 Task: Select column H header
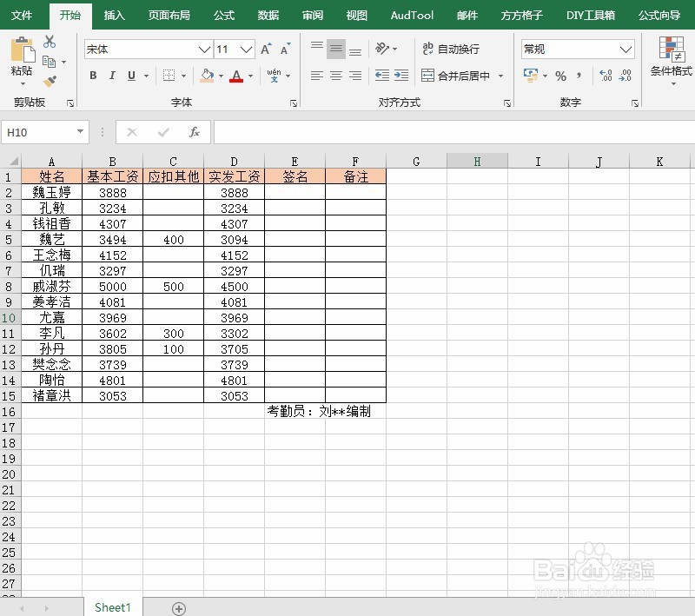pyautogui.click(x=477, y=162)
